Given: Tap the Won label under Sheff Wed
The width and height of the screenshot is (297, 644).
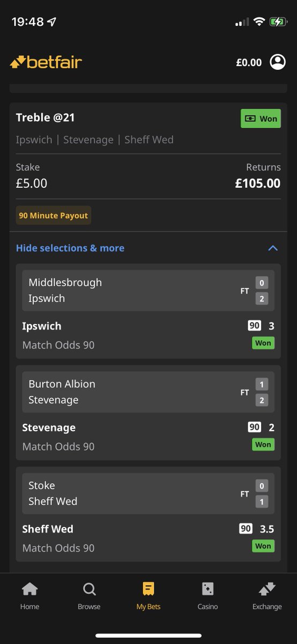Looking at the screenshot, I should [x=263, y=546].
